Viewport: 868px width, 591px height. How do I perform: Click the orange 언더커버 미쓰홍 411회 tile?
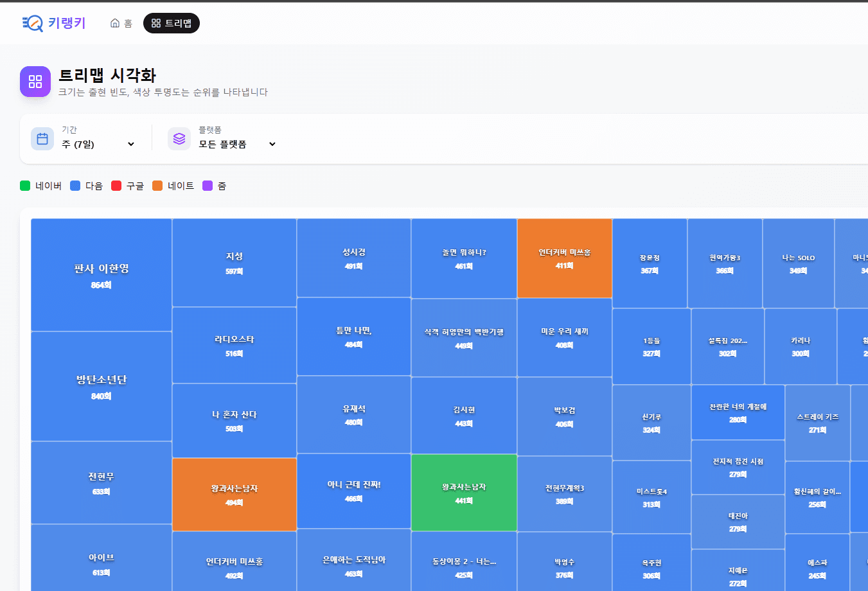point(564,258)
